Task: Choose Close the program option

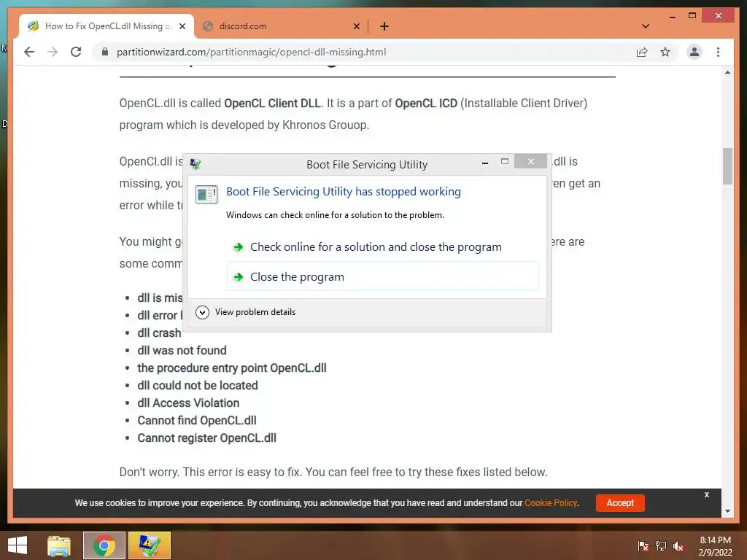Action: pyautogui.click(x=382, y=276)
